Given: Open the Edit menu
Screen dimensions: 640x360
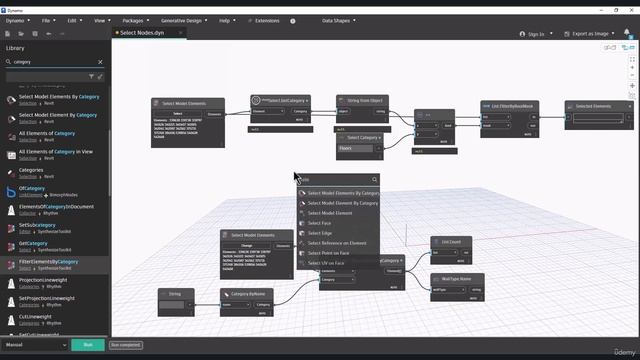Looking at the screenshot, I should click(74, 20).
